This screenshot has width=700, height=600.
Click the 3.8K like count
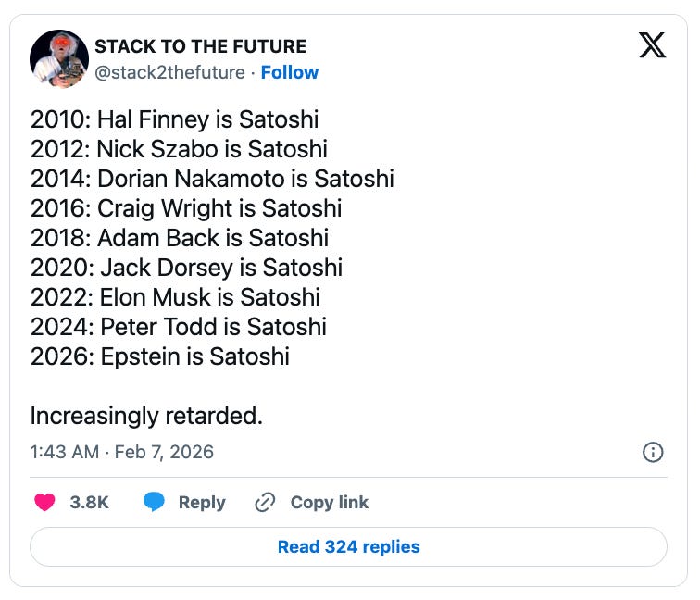click(x=90, y=502)
